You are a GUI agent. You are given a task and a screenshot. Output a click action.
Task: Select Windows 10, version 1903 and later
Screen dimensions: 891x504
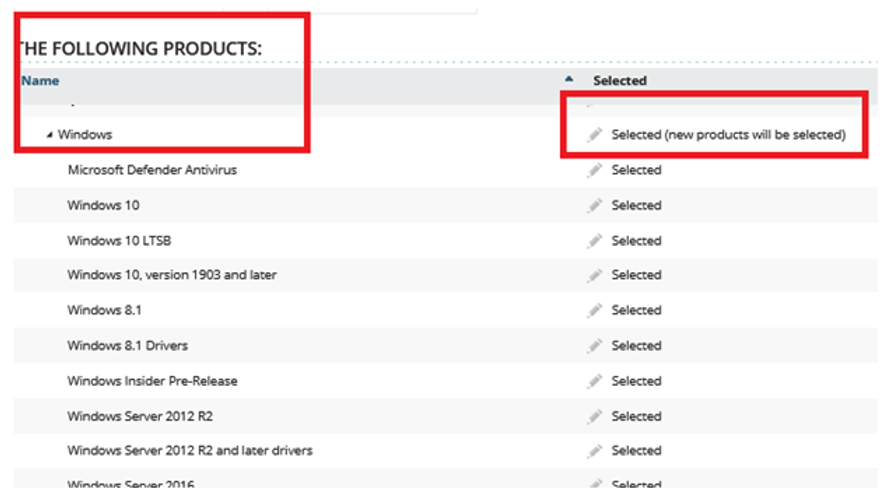(x=172, y=275)
